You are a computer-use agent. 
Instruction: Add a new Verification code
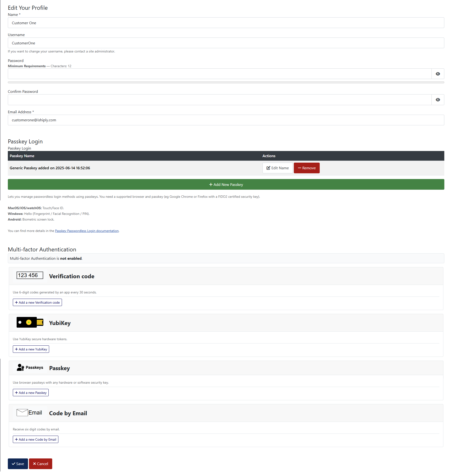[x=37, y=302]
